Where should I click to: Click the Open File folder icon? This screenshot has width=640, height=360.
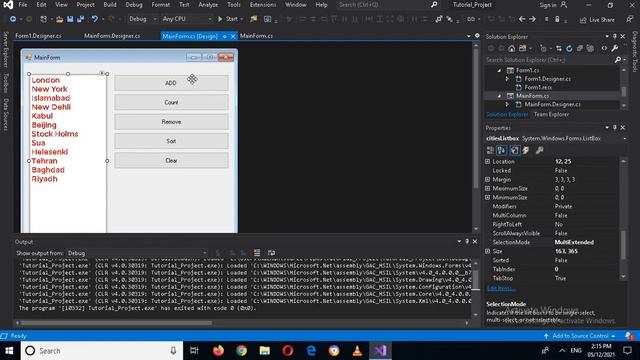coord(60,19)
